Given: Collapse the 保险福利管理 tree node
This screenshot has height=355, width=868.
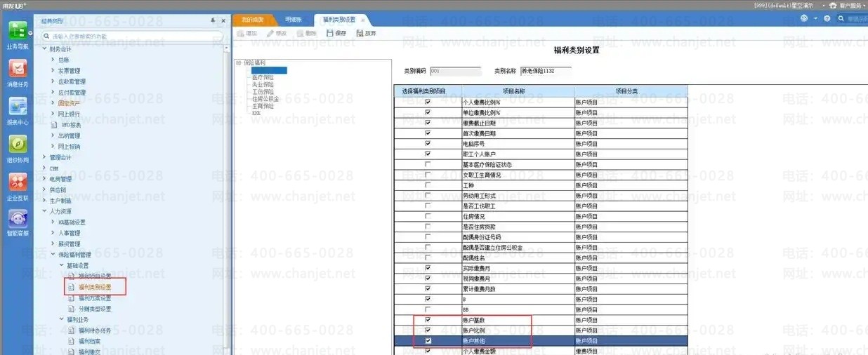Looking at the screenshot, I should click(53, 255).
